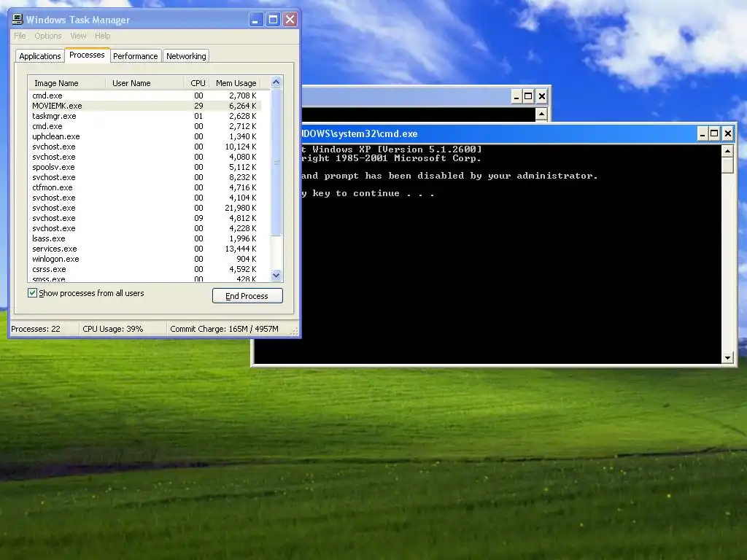Select the svchost.exe row using 10,124 K
This screenshot has height=560, width=747.
(145, 147)
